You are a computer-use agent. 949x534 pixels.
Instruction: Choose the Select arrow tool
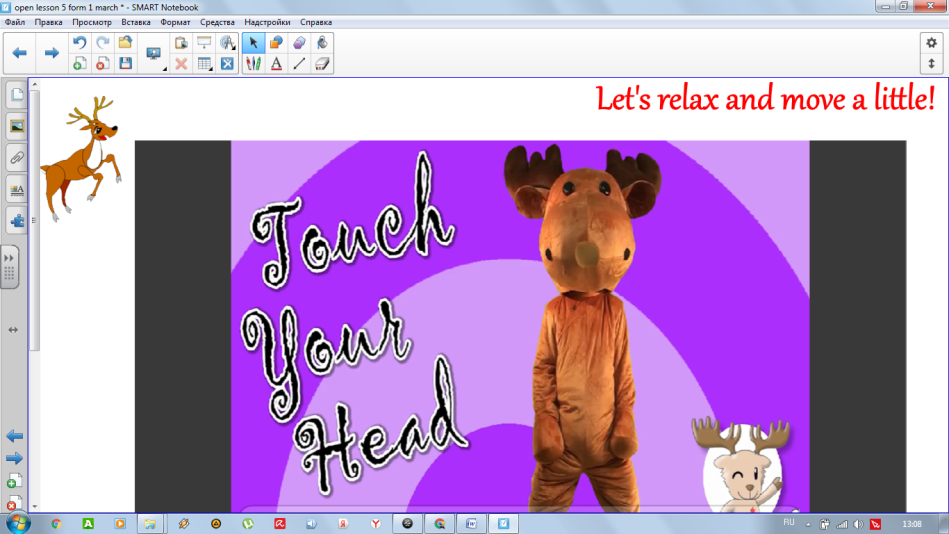click(253, 42)
